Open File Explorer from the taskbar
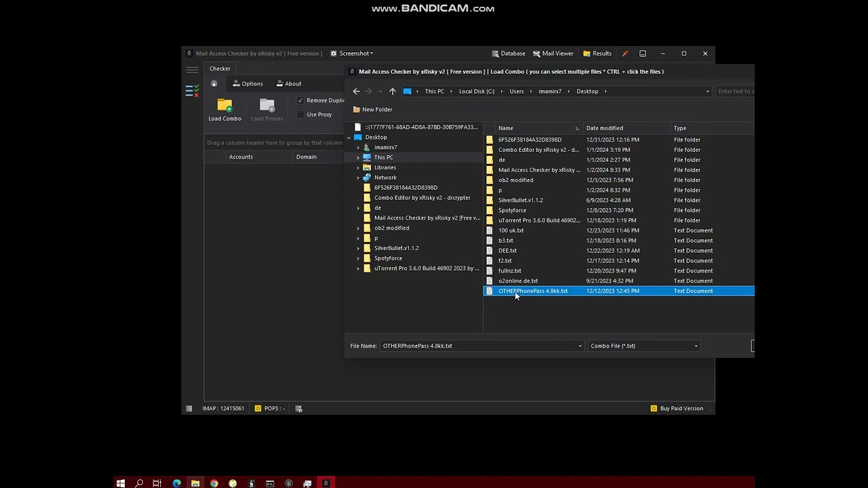 [x=195, y=483]
